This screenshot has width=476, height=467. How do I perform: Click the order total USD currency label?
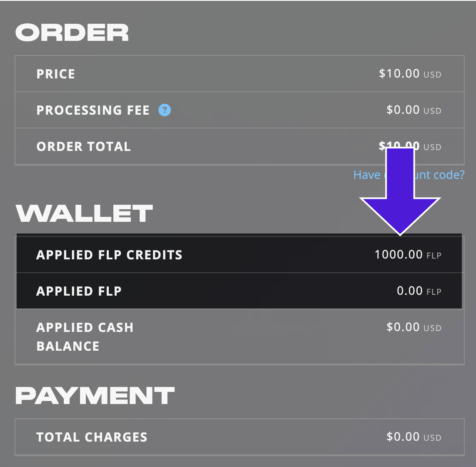432,147
